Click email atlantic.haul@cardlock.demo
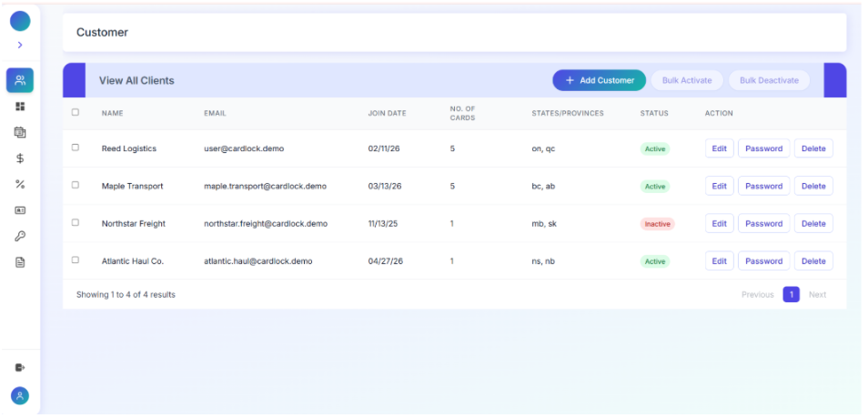This screenshot has width=868, height=418. coord(258,261)
